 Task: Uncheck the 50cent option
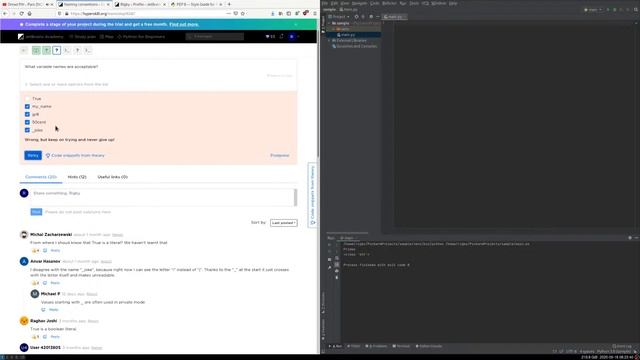tap(27, 122)
